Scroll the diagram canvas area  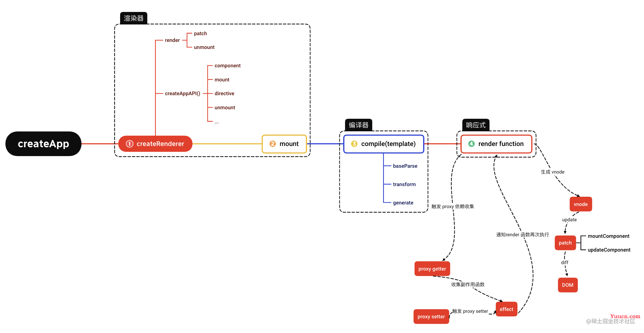322,166
